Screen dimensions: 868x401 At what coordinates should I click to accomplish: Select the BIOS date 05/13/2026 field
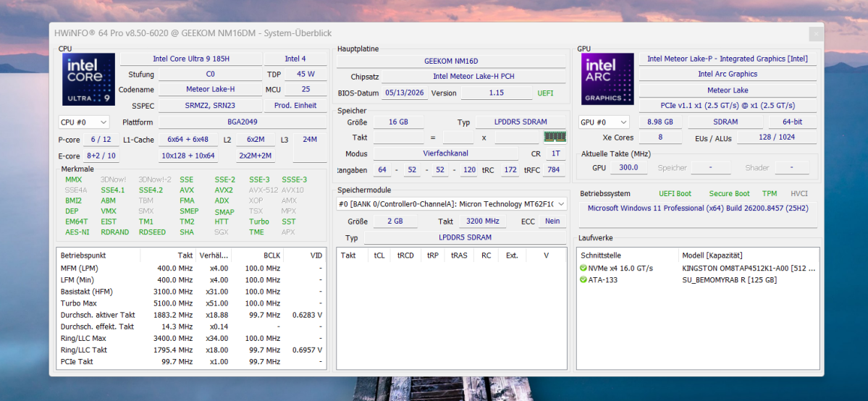click(405, 93)
